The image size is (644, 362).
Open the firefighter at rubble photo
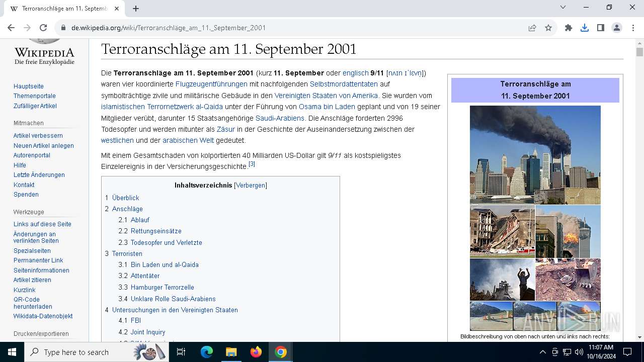tap(503, 280)
